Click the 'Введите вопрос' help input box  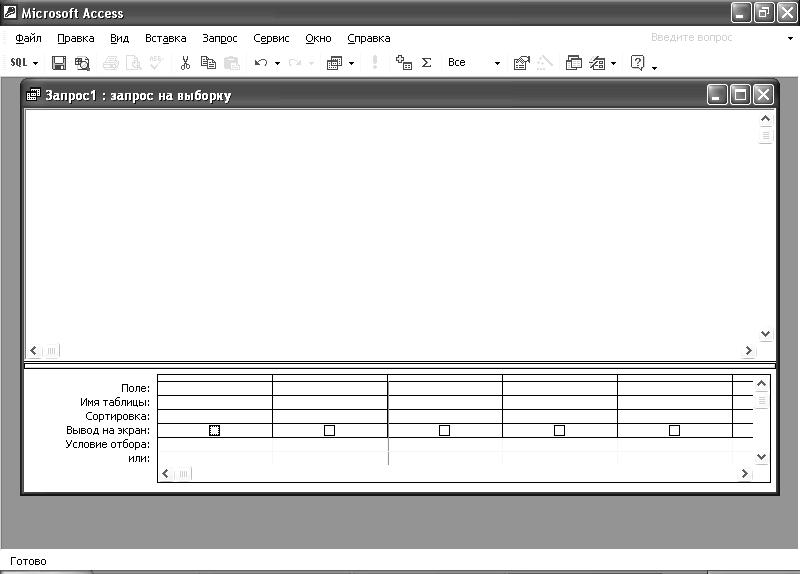tap(714, 38)
